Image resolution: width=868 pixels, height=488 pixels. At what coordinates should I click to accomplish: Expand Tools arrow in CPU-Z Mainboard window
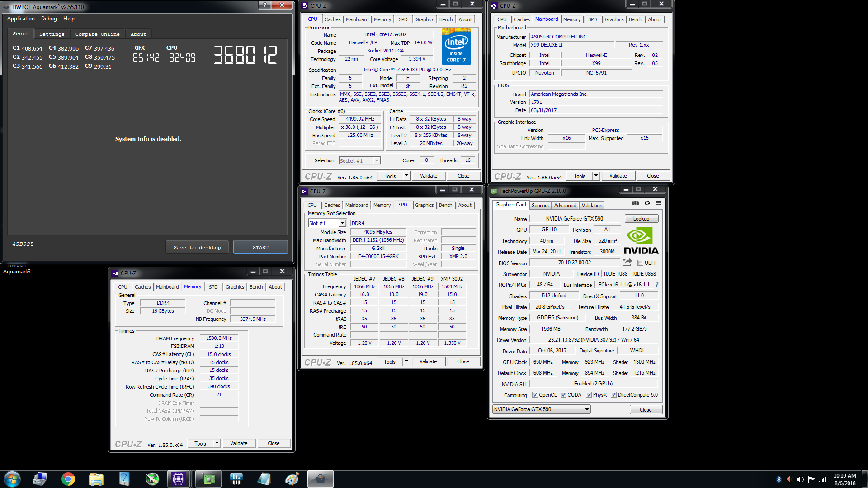click(x=596, y=176)
